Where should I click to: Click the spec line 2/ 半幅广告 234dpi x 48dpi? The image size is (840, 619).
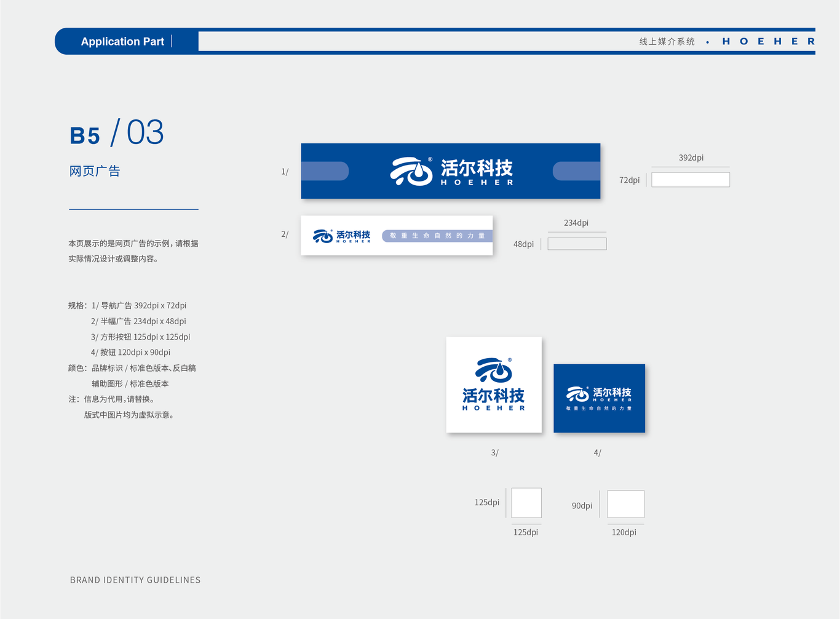[x=138, y=321]
